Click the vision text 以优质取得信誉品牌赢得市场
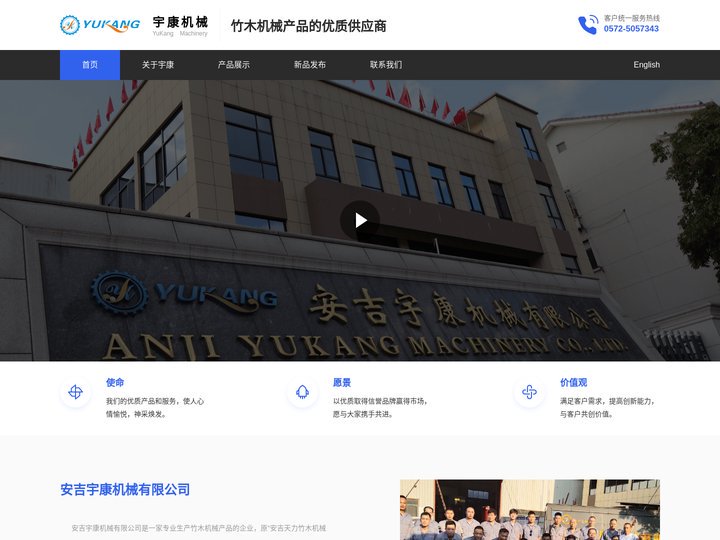The image size is (720, 540). tap(380, 401)
